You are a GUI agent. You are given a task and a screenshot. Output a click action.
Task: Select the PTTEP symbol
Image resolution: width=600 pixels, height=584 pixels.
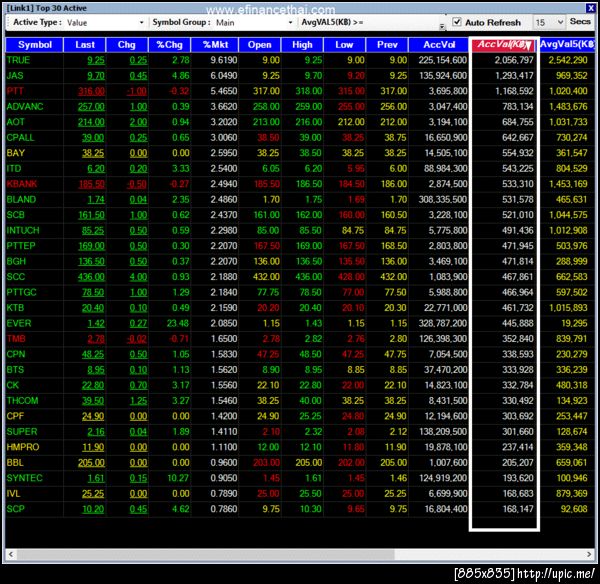point(21,246)
